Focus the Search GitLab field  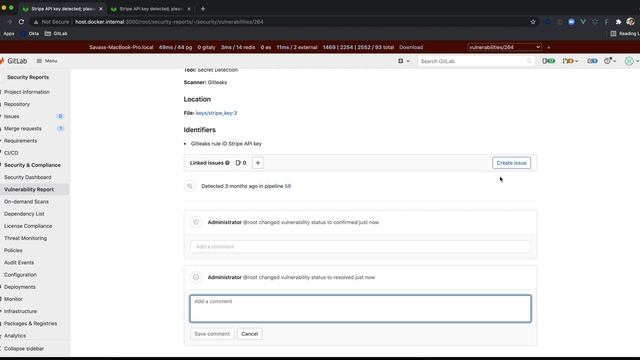click(476, 61)
